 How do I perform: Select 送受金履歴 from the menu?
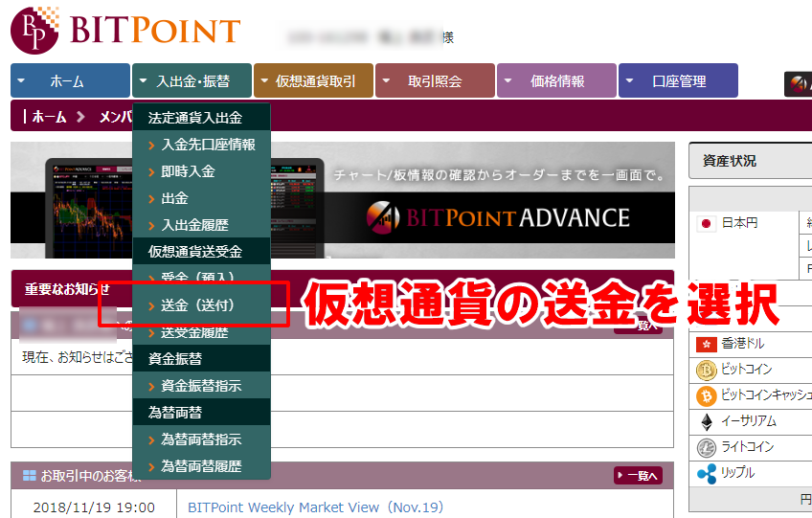pos(201,332)
